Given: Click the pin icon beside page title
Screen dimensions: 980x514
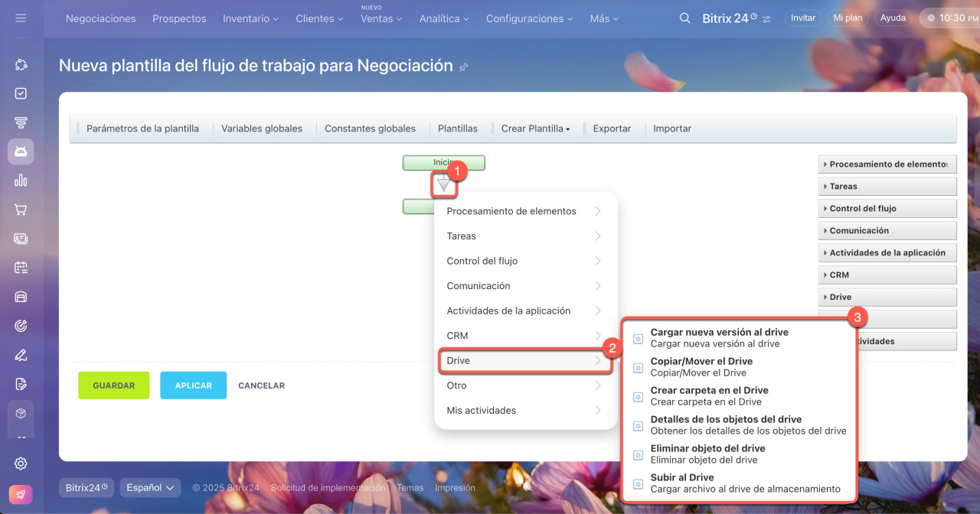Looking at the screenshot, I should (463, 67).
